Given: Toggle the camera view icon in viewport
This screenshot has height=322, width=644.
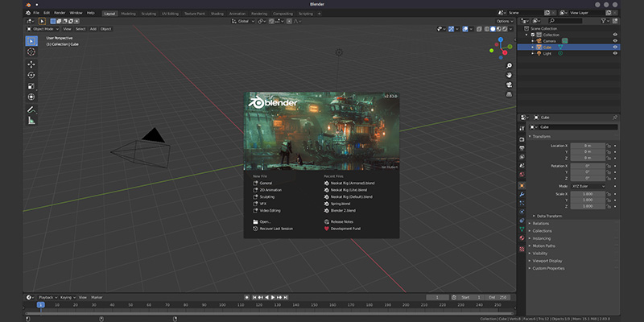Looking at the screenshot, I should [510, 85].
